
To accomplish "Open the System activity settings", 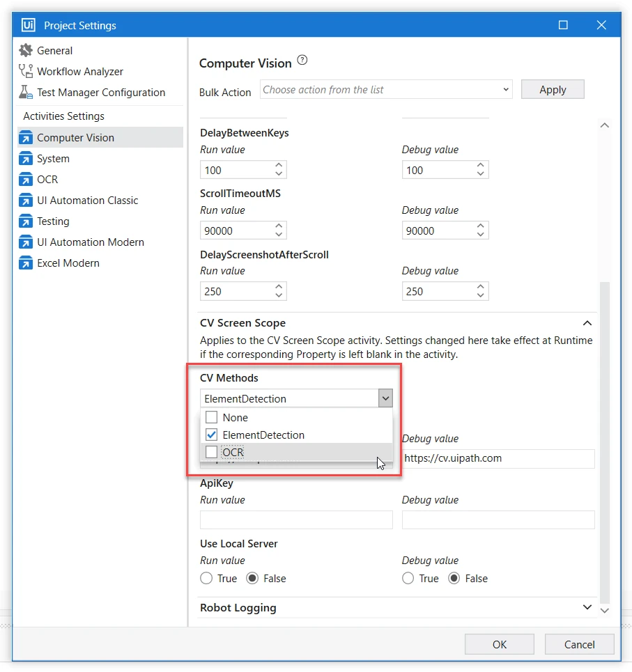I will 53,158.
